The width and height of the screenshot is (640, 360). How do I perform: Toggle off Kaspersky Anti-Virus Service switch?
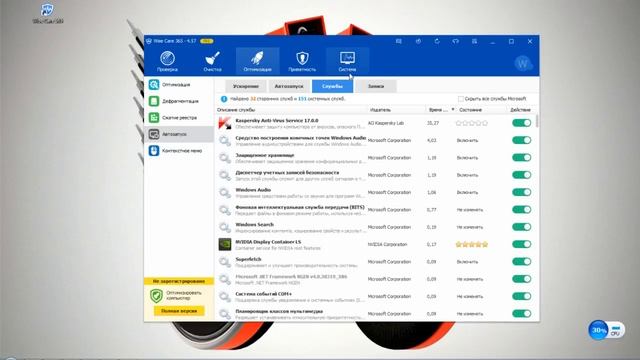[522, 123]
